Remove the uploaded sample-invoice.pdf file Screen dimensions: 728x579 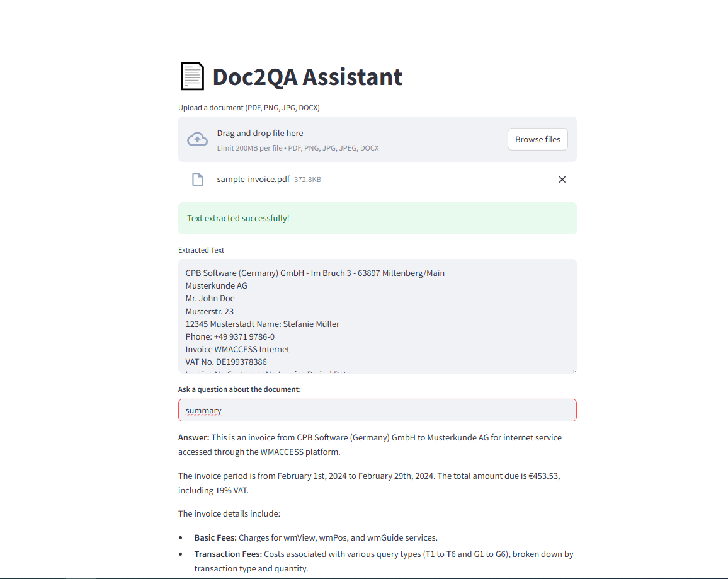point(562,179)
